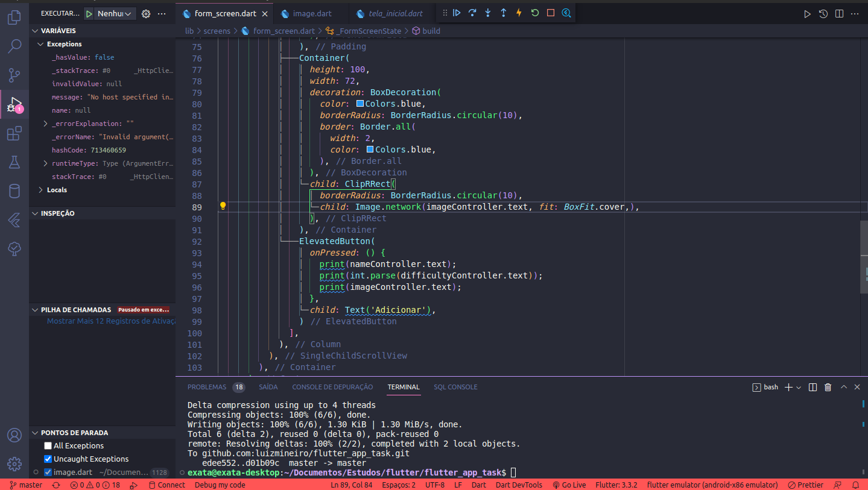The height and width of the screenshot is (490, 868).
Task: Click Step Over in the debug toolbar
Action: tap(472, 13)
